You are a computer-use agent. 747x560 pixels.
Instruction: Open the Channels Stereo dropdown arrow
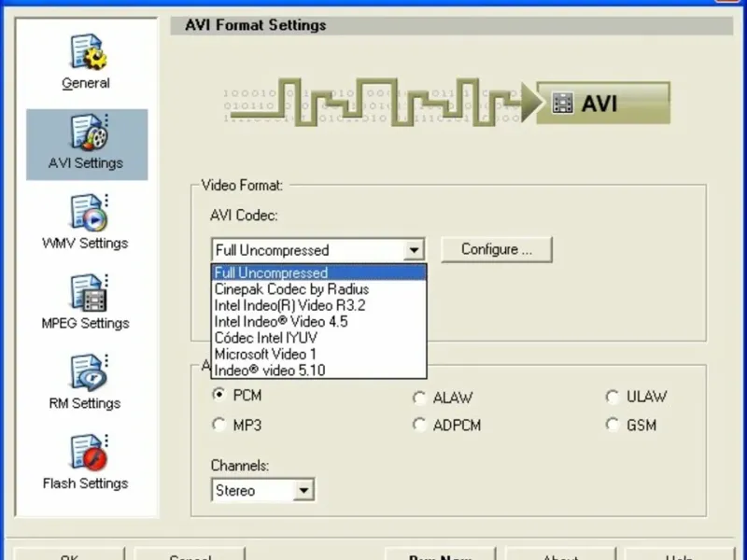[303, 490]
